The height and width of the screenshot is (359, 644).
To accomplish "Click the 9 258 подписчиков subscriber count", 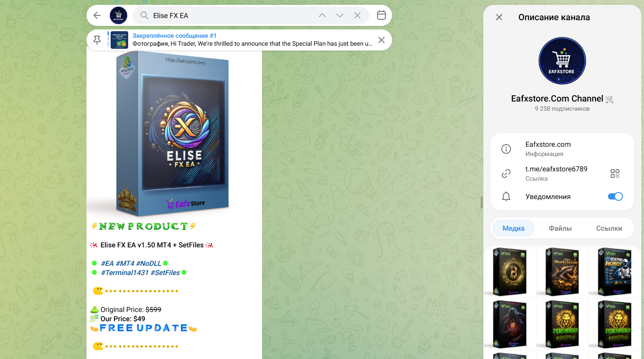I will click(562, 109).
